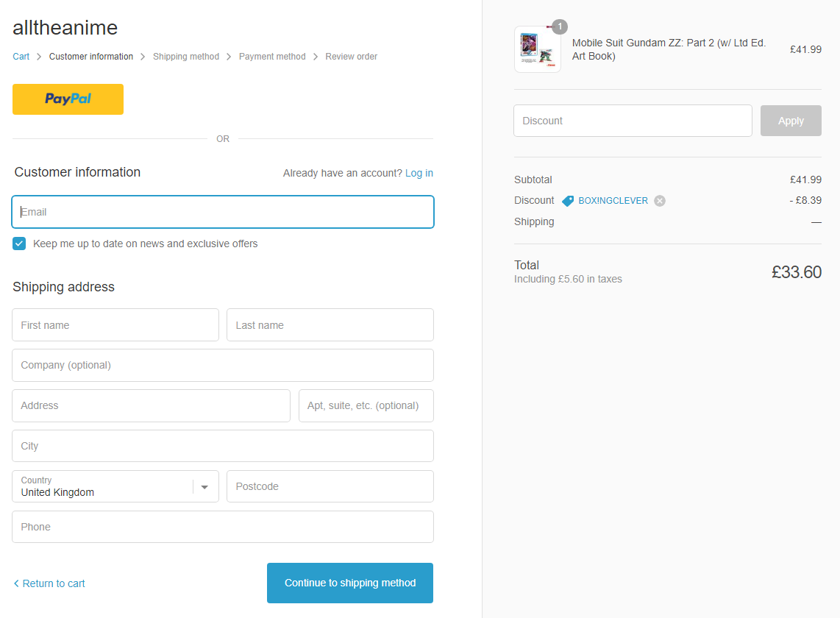The image size is (840, 618).
Task: Select Review order breadcrumb step
Action: (x=351, y=57)
